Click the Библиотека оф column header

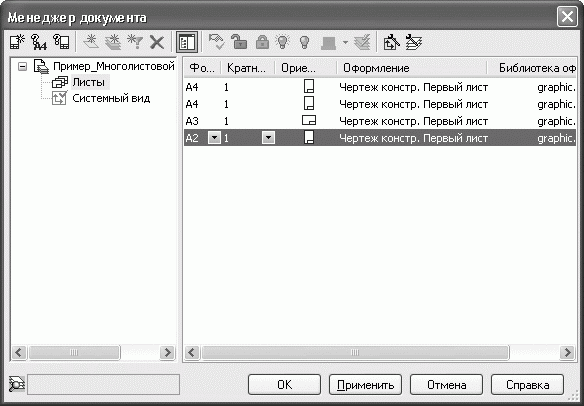pos(532,68)
